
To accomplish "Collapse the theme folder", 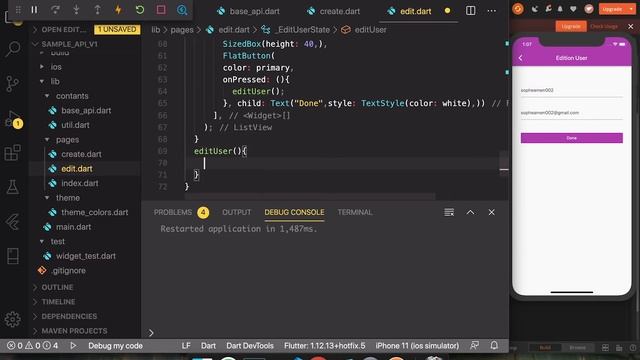I will point(68,198).
